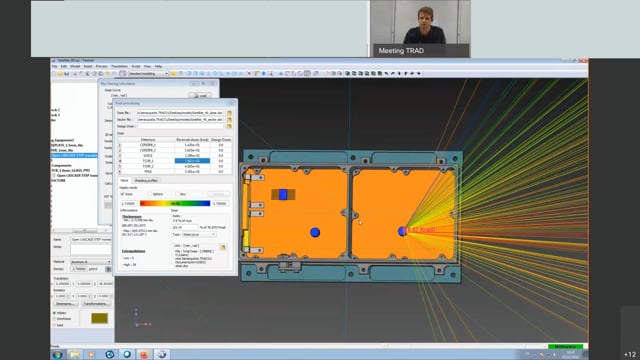Click the red X icon in the toolbar
Viewport: 640px width, 360px height.
click(x=249, y=73)
